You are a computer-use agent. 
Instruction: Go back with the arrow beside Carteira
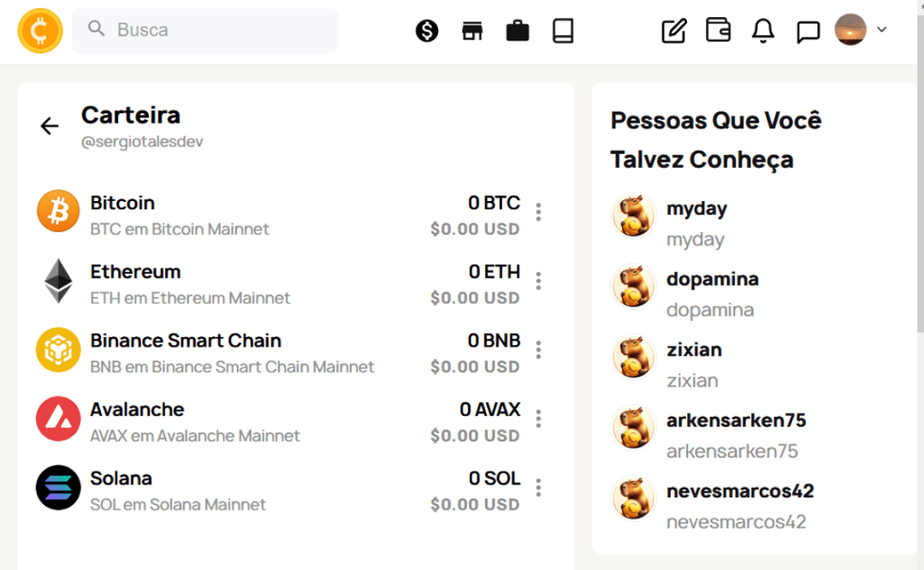tap(50, 126)
